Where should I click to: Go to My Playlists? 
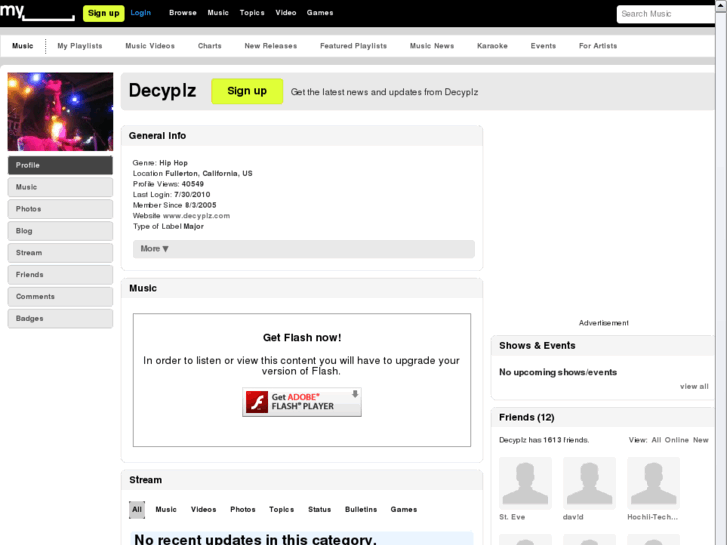click(x=80, y=46)
